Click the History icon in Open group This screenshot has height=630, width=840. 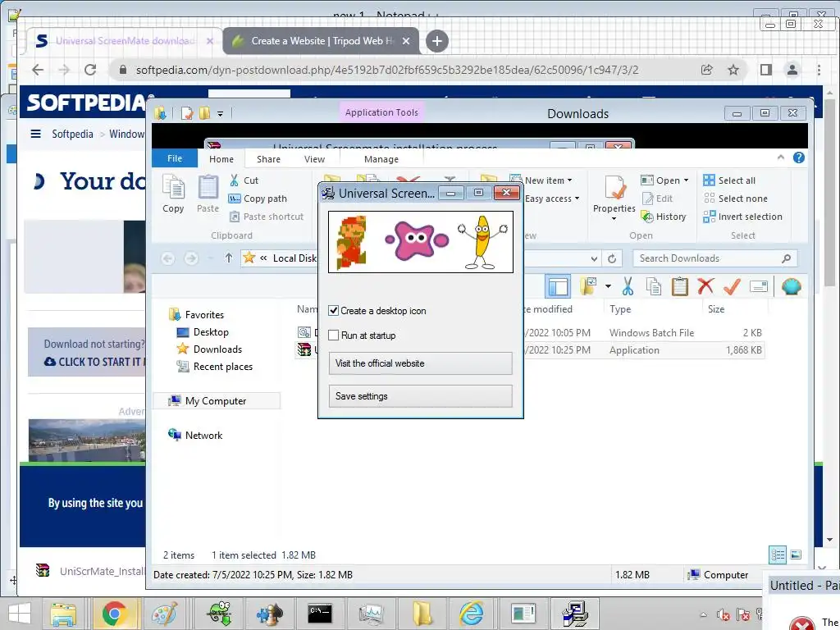tap(647, 217)
